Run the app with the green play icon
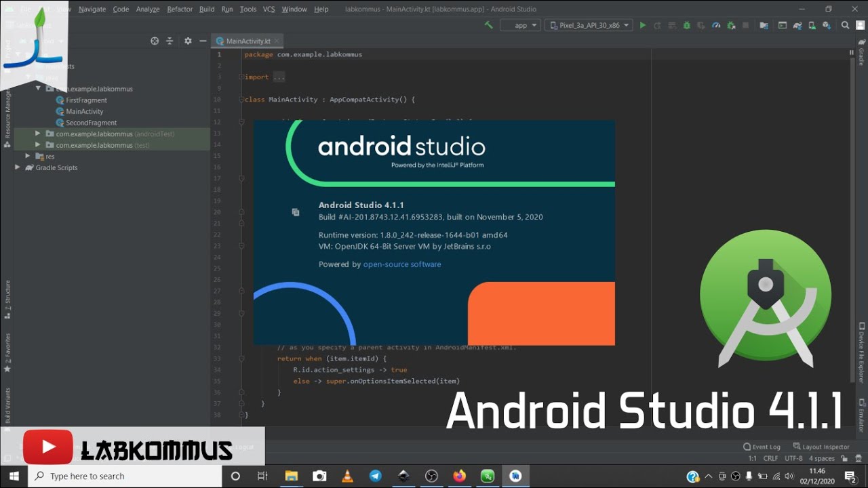868x488 pixels. tap(643, 25)
